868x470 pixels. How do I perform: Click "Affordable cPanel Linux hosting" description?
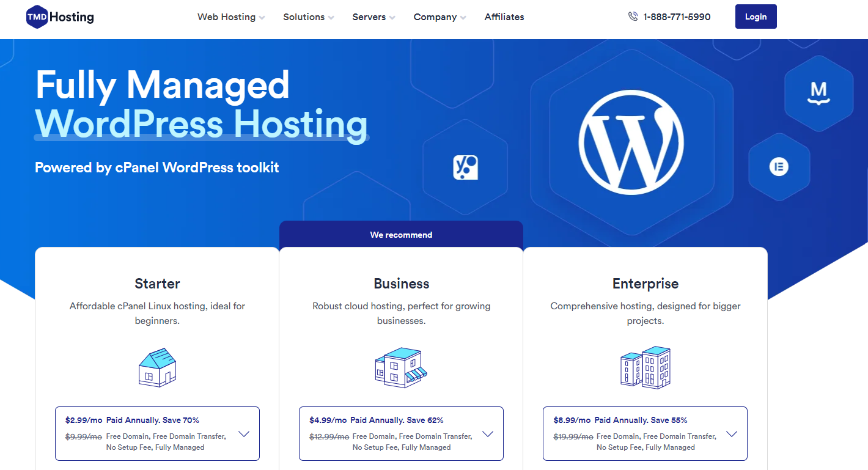tap(157, 313)
